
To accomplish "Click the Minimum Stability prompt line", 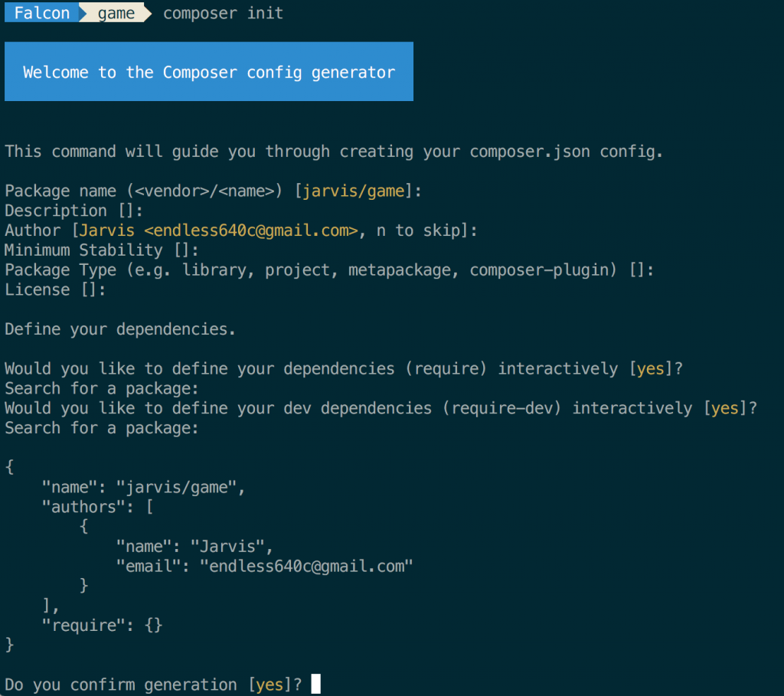I will pyautogui.click(x=102, y=250).
